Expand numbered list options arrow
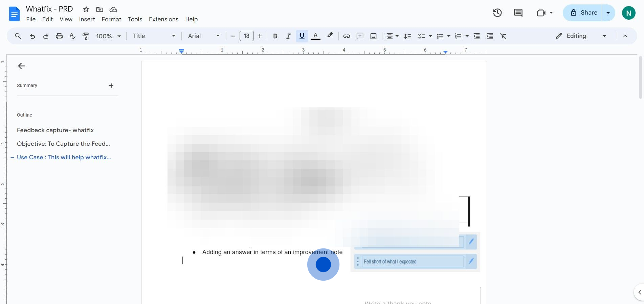 click(467, 36)
